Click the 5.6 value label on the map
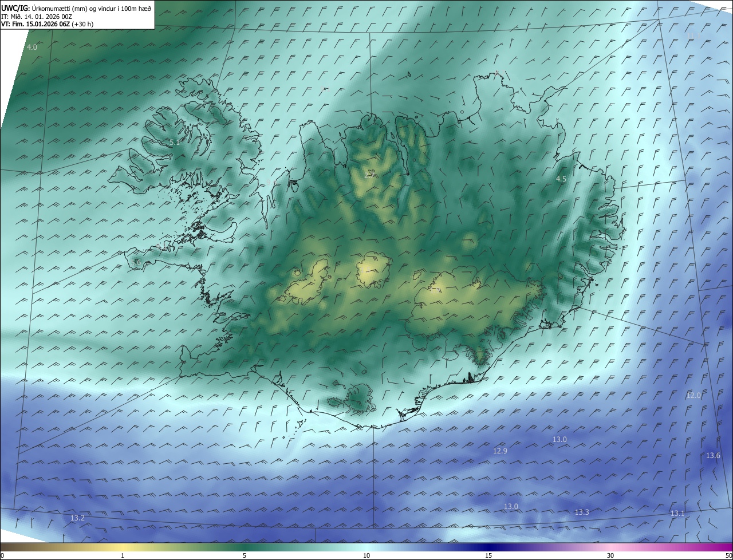The image size is (733, 560). pyautogui.click(x=136, y=262)
